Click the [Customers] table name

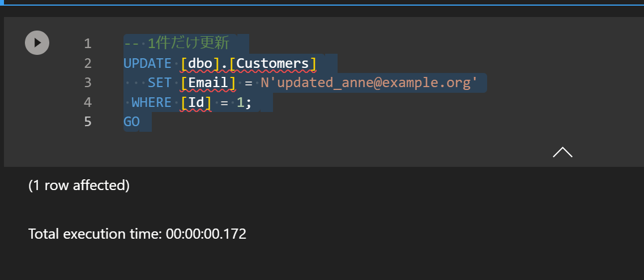(272, 63)
